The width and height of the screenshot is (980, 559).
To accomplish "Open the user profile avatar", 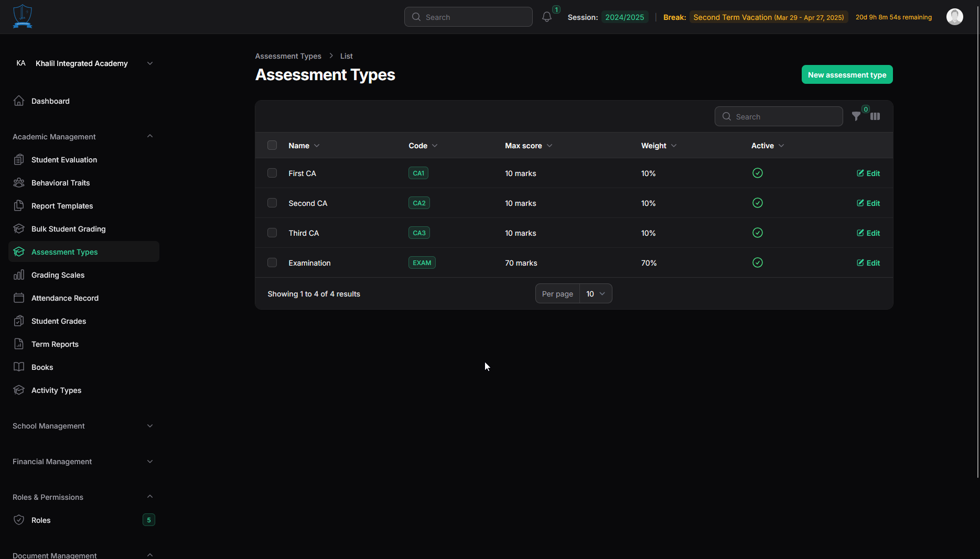I will tap(954, 17).
